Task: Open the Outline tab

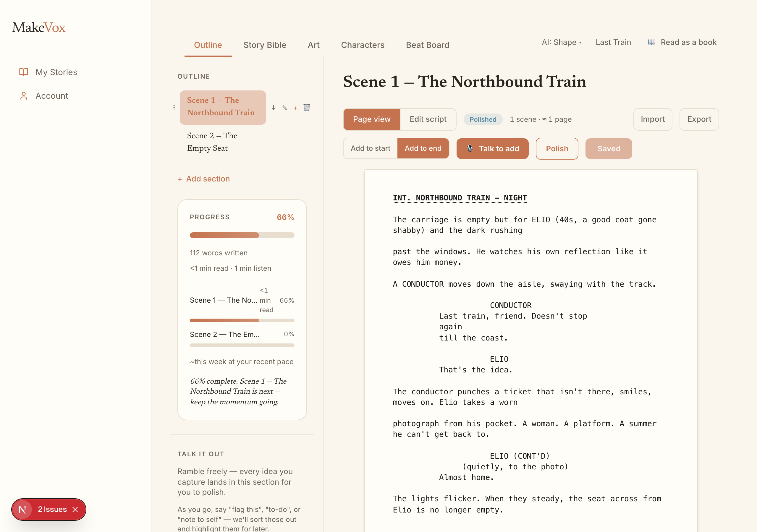Action: (x=208, y=45)
